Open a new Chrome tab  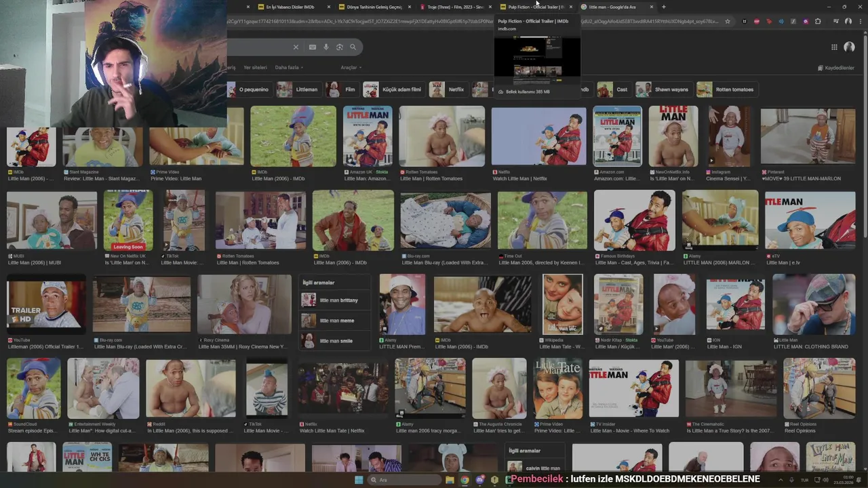[663, 7]
